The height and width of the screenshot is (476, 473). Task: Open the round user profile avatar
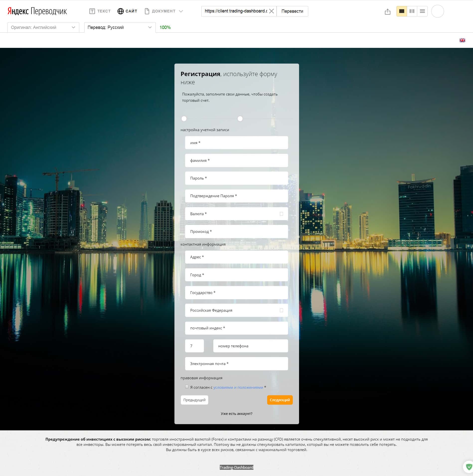click(437, 11)
